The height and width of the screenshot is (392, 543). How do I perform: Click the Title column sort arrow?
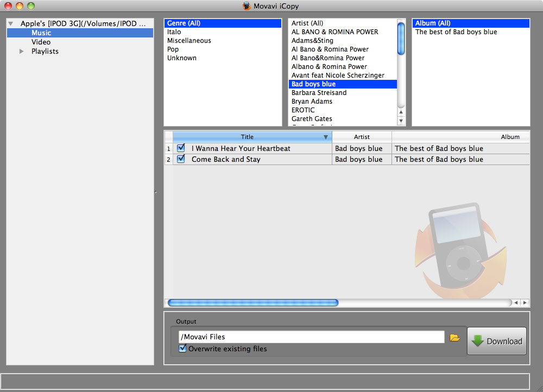tap(325, 137)
